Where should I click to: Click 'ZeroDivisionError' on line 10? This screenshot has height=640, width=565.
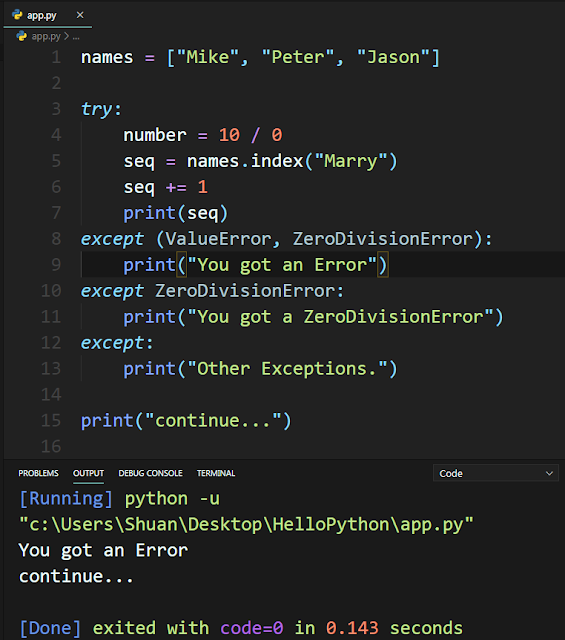tap(245, 291)
